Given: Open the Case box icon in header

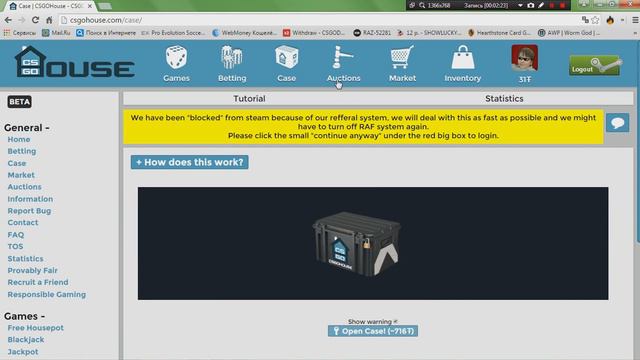Looking at the screenshot, I should coord(287,57).
